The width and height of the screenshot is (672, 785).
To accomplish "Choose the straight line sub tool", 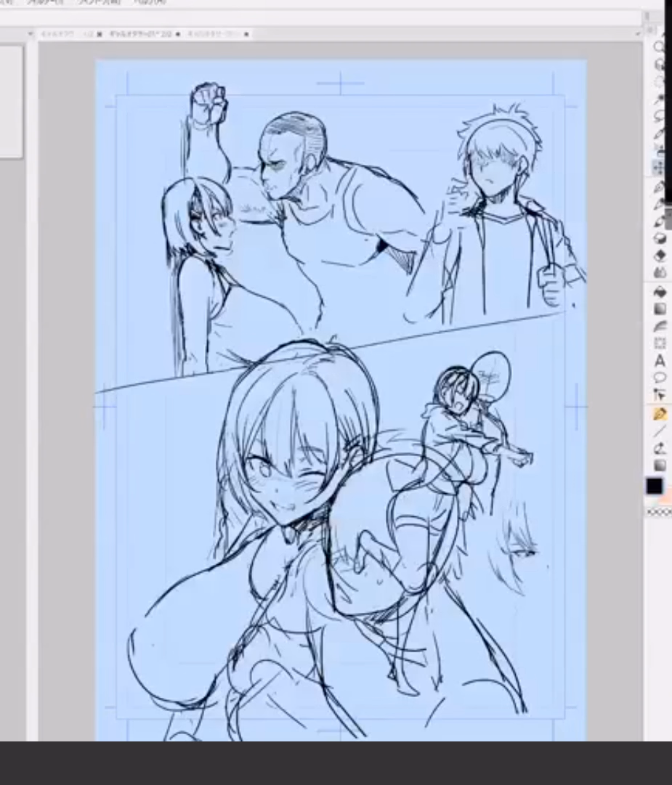I will pos(660,431).
